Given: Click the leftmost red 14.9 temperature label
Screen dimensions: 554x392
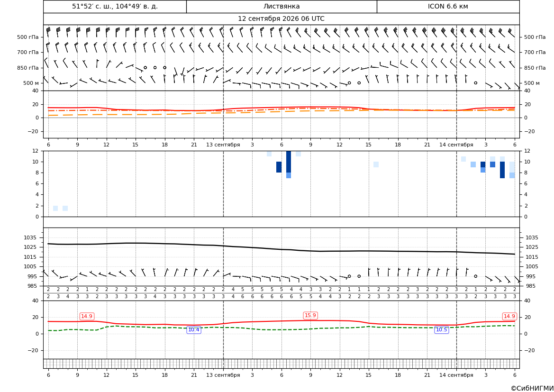Looking at the screenshot, I should tap(87, 316).
